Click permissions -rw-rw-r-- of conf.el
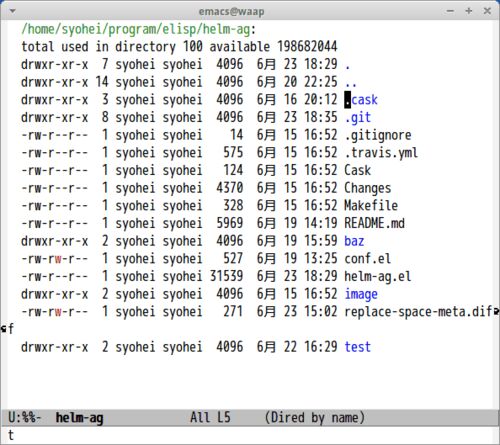Screen dimensions: 500x445 pos(54,259)
